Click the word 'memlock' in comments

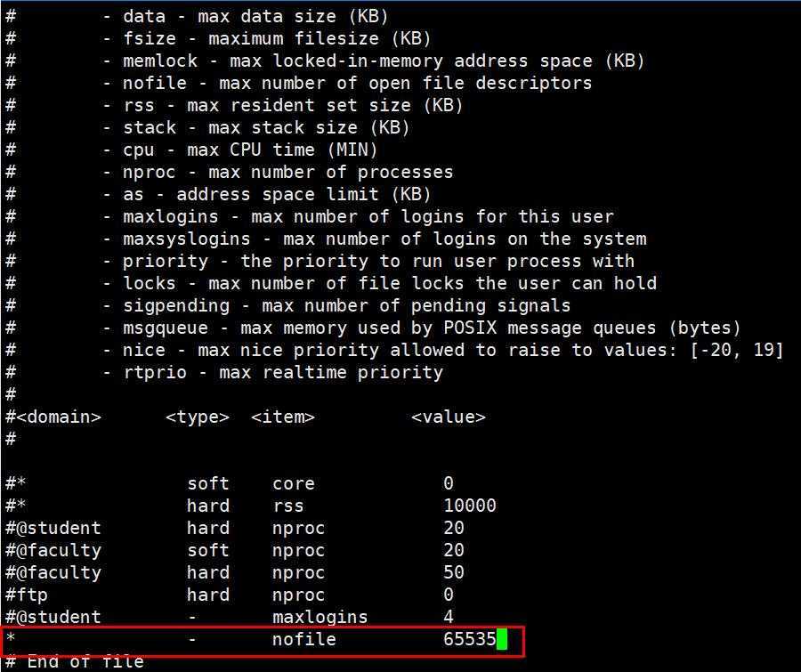[x=160, y=61]
